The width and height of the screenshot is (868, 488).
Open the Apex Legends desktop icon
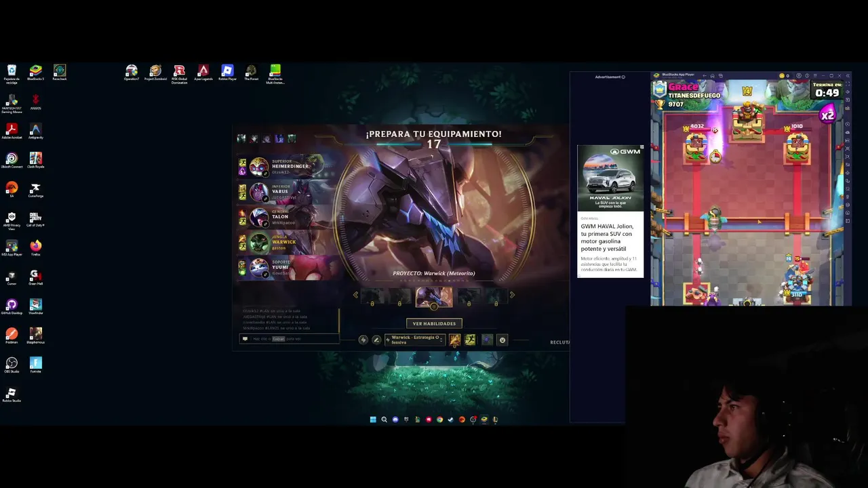click(203, 73)
